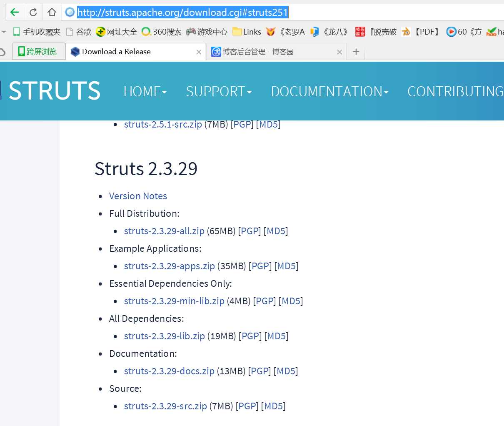The image size is (504, 426).
Task: Open PGP for struts-2.3.29-apps.zip
Action: [x=260, y=266]
